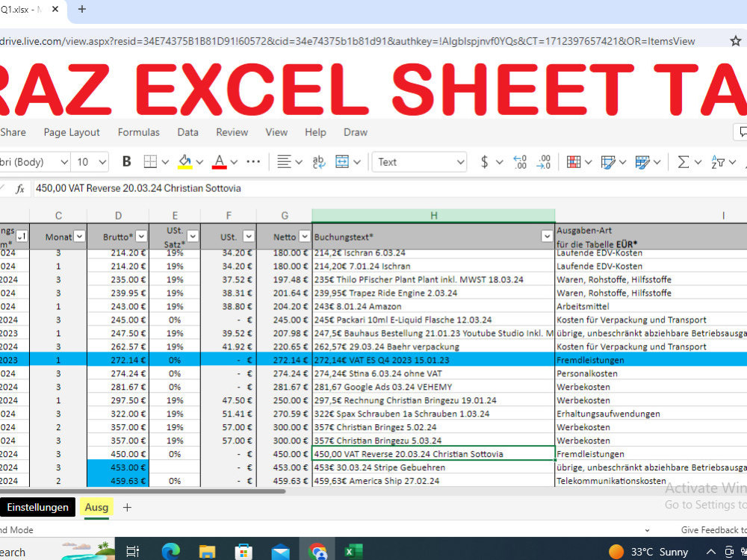Click merge cells icon
The image size is (747, 560).
[342, 162]
